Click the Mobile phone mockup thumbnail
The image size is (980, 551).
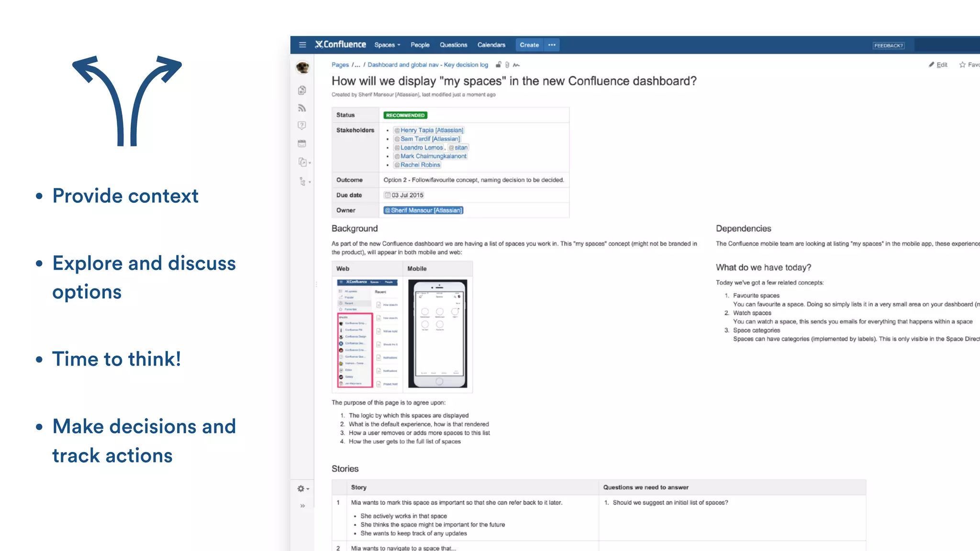(x=437, y=333)
